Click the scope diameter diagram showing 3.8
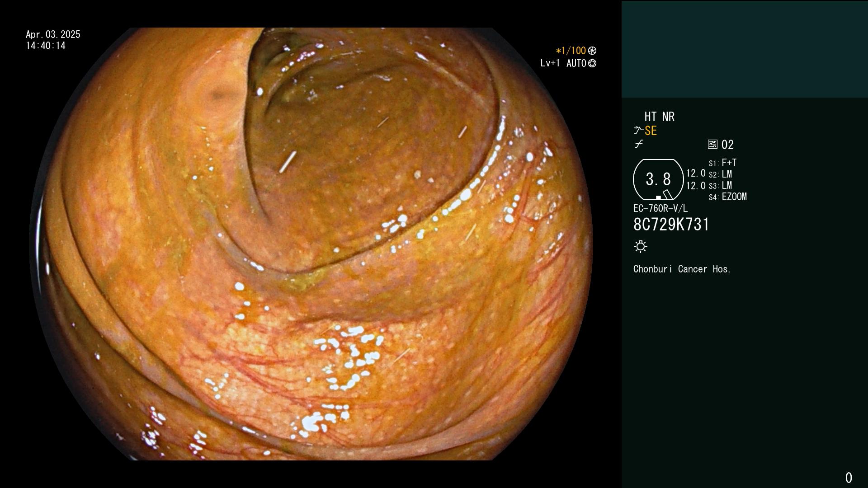 pos(658,179)
